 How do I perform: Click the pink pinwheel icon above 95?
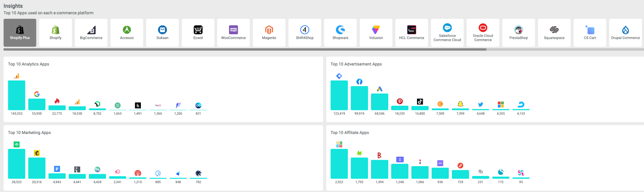pos(521,173)
